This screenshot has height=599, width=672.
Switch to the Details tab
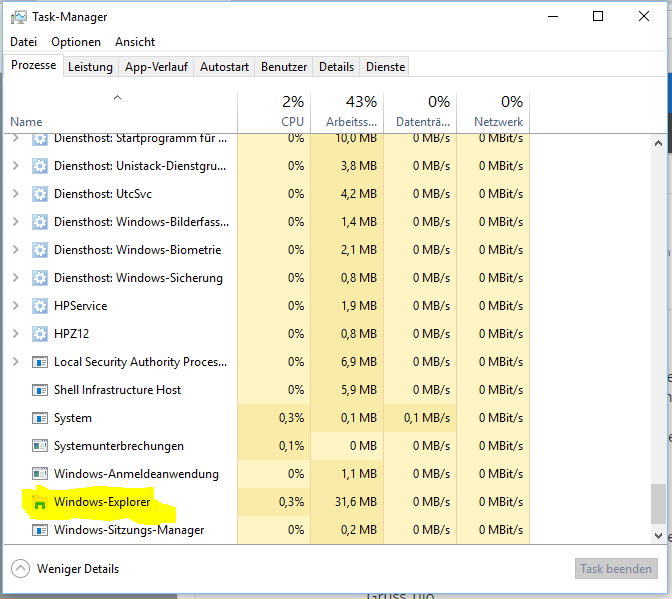tap(336, 67)
